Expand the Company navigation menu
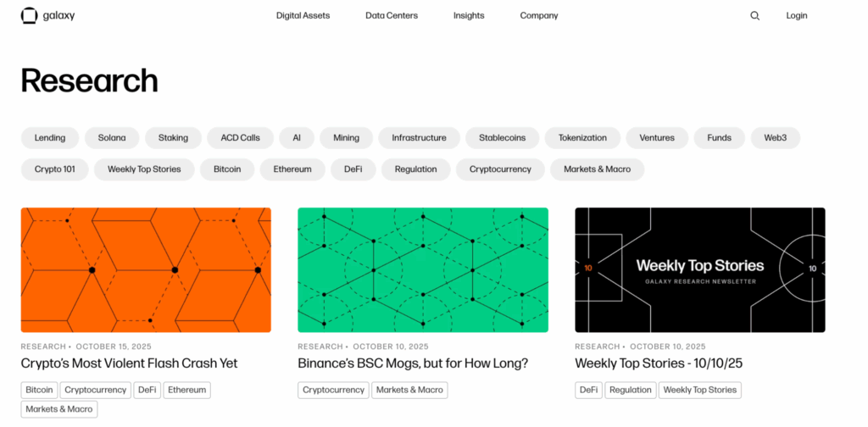This screenshot has height=427, width=868. coord(539,15)
